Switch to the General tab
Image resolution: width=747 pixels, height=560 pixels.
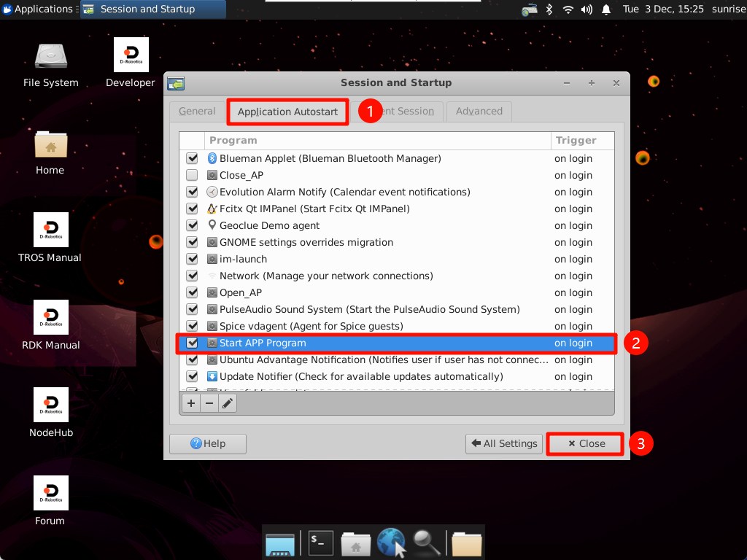point(197,112)
